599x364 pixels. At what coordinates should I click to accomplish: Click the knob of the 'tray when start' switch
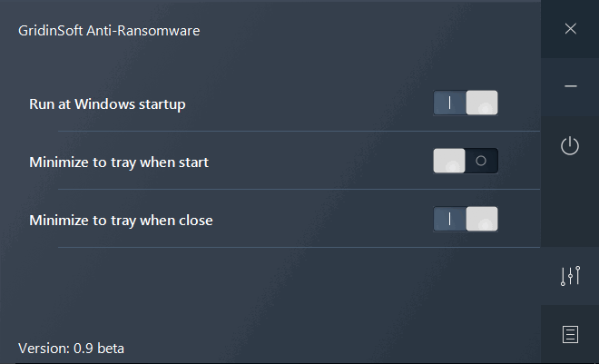(449, 161)
